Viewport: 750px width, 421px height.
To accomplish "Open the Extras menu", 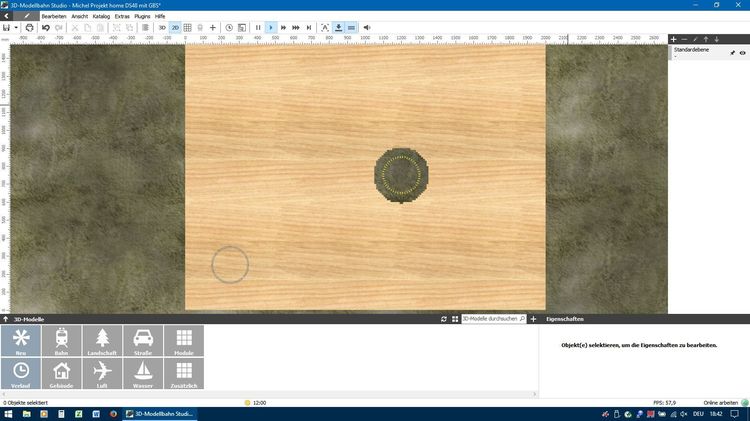I will [122, 16].
